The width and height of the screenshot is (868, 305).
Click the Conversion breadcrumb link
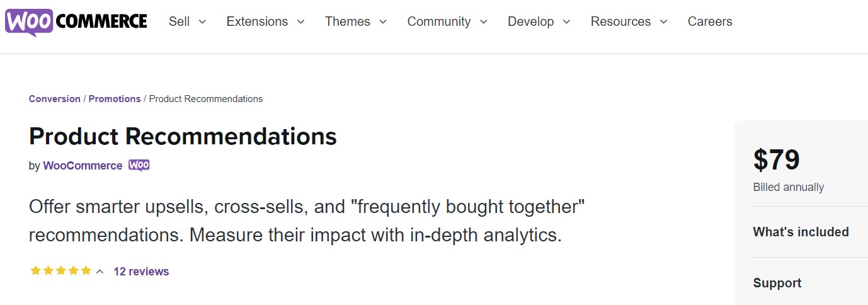click(55, 99)
